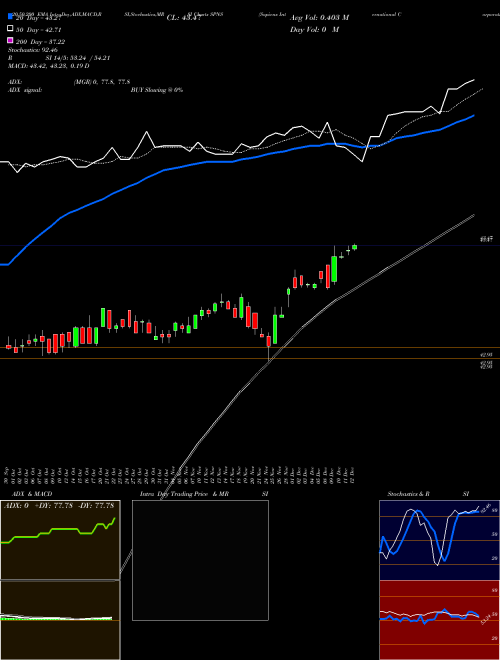Click the 'Avg Vol: 0.403 M' label
Viewport: 500px width, 660px height.
point(319,18)
